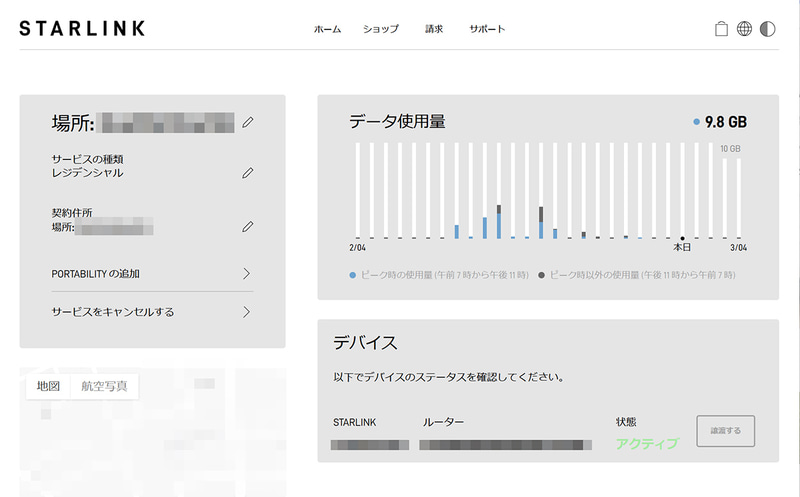The width and height of the screenshot is (800, 497).
Task: Click the blurred router ID value
Action: pos(506,445)
